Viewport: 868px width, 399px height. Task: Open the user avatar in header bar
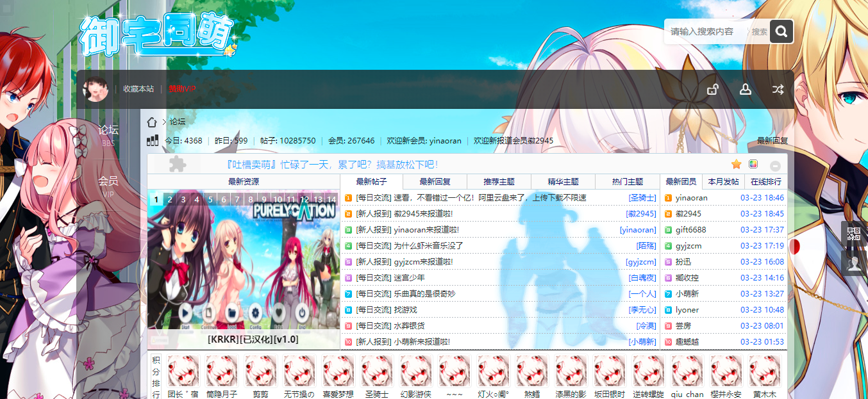click(x=96, y=89)
